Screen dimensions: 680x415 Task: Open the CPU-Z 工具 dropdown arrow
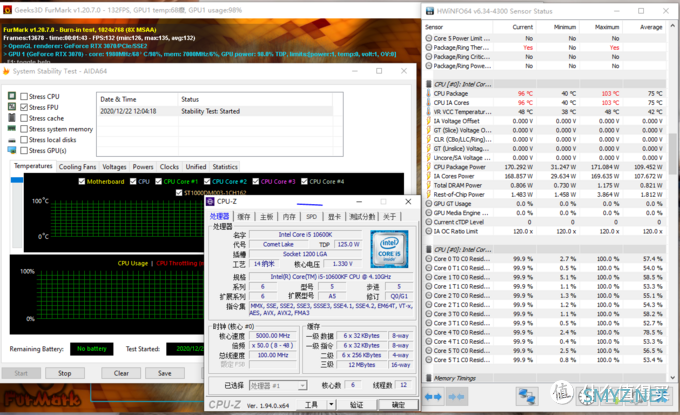tap(331, 405)
